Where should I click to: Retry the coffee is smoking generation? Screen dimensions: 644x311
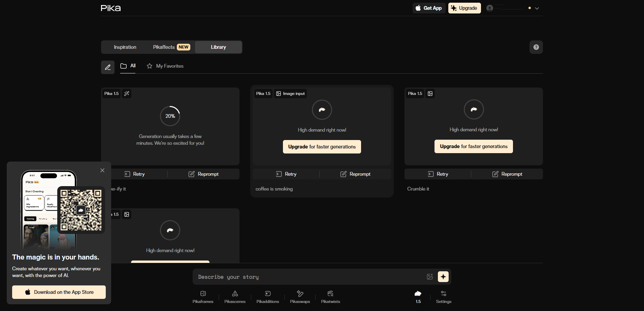(286, 174)
